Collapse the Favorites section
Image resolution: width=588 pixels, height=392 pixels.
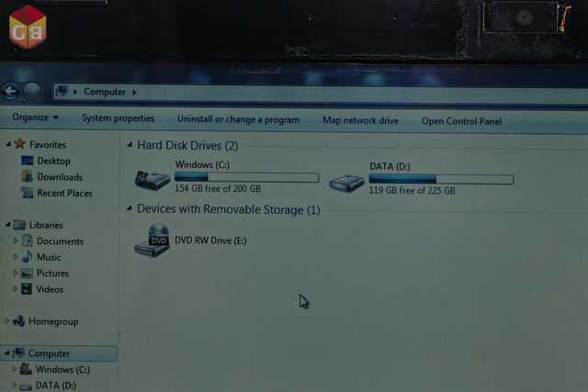click(8, 144)
